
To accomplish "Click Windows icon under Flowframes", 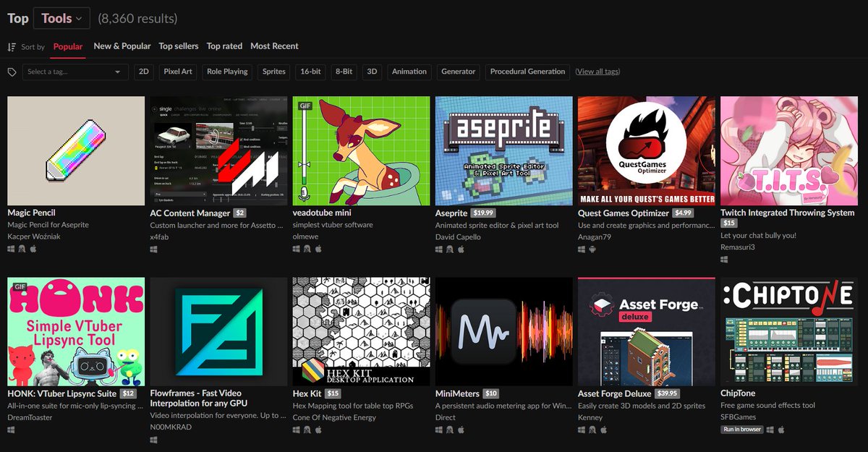I will 154,440.
